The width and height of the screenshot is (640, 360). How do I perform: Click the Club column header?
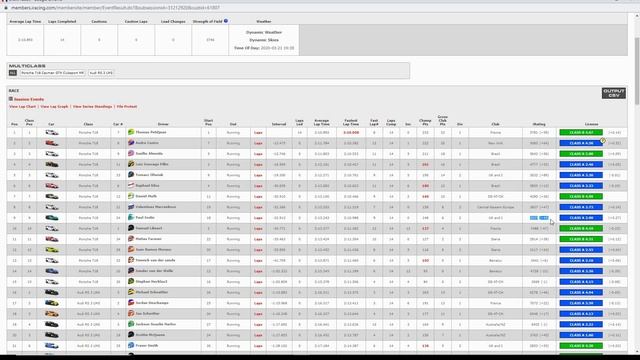pos(496,124)
